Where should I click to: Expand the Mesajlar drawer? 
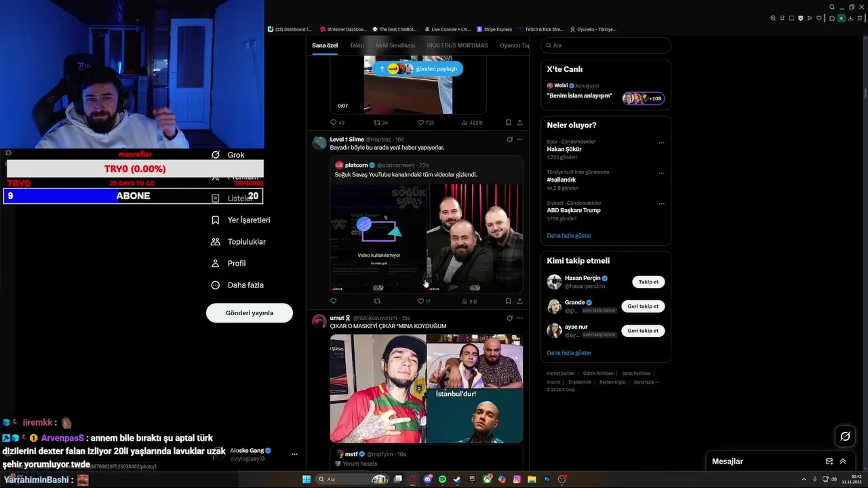[x=843, y=462]
